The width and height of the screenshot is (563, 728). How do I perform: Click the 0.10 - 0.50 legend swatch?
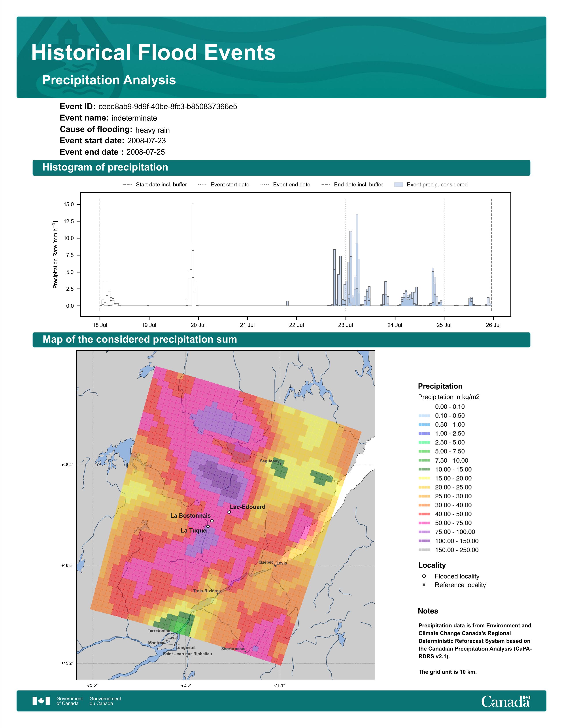[x=424, y=416]
